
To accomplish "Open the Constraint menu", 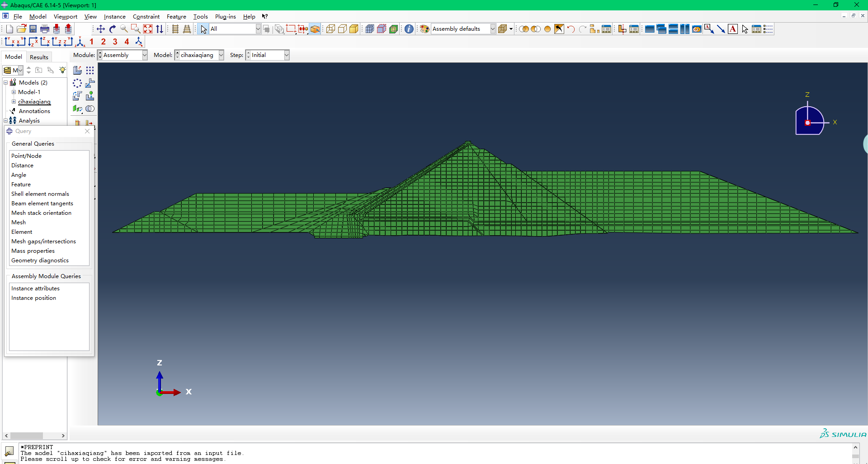I will click(146, 17).
